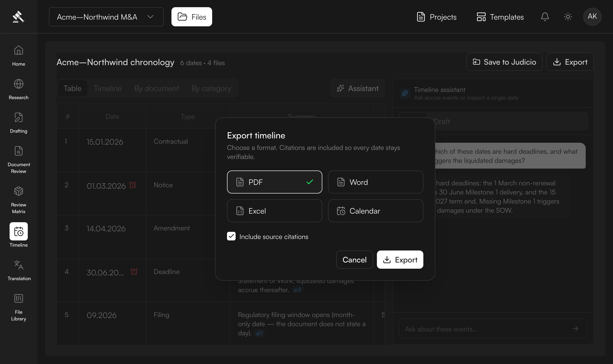Click the p.5 citation badge
The height and width of the screenshot is (364, 613).
click(x=297, y=290)
